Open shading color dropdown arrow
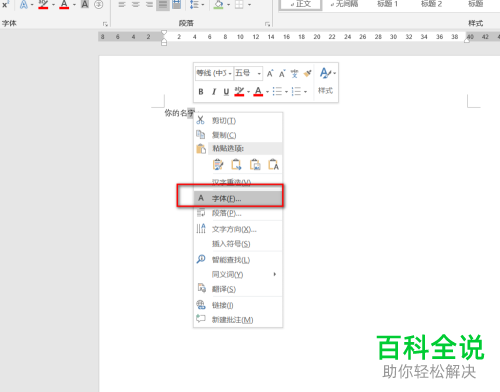This screenshot has width=500, height=392. click(x=228, y=5)
